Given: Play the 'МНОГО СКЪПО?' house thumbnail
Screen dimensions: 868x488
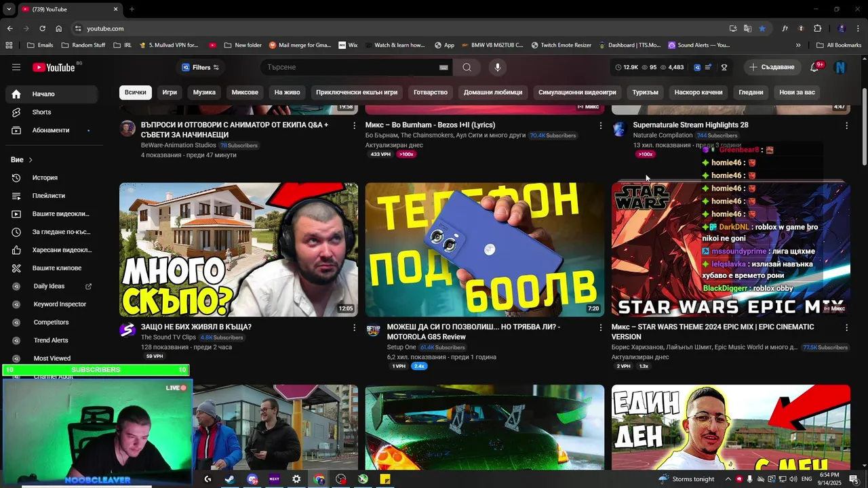Looking at the screenshot, I should tap(239, 249).
